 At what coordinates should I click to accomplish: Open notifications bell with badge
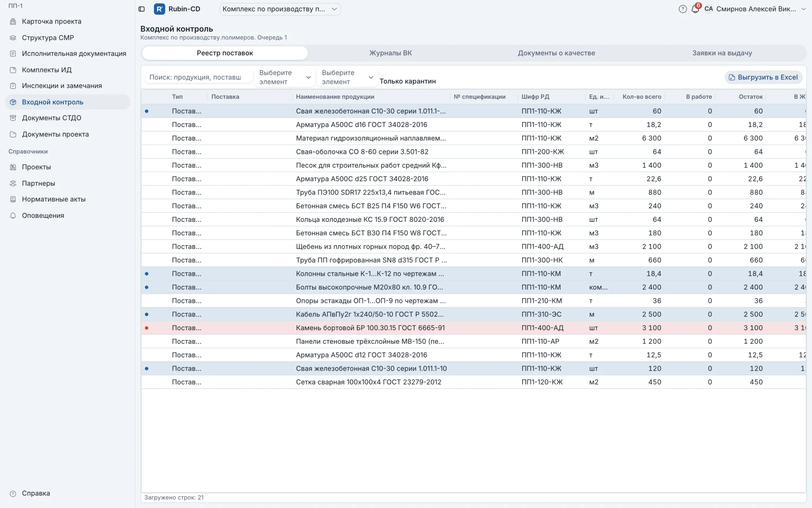[695, 9]
